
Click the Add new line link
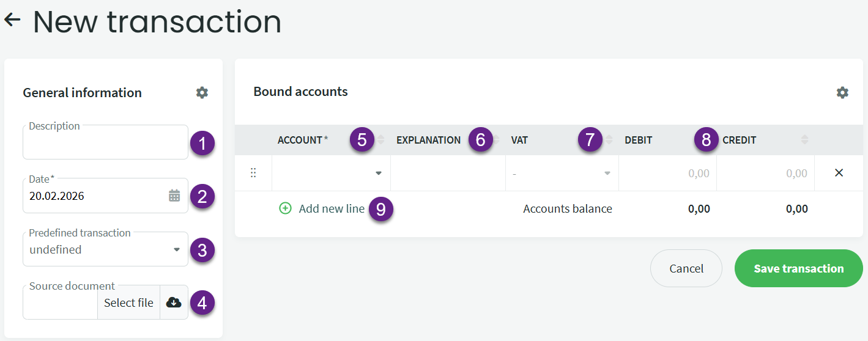(x=332, y=208)
